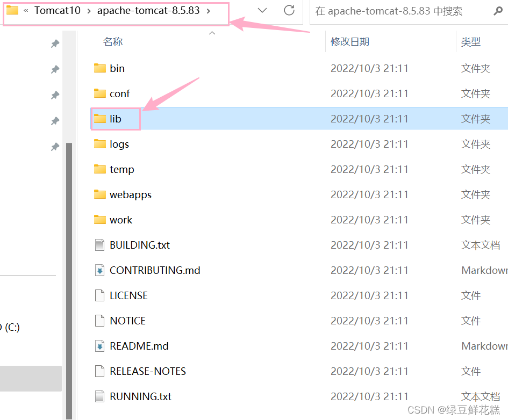Click the bin folder icon
The width and height of the screenshot is (508, 420).
(100, 68)
